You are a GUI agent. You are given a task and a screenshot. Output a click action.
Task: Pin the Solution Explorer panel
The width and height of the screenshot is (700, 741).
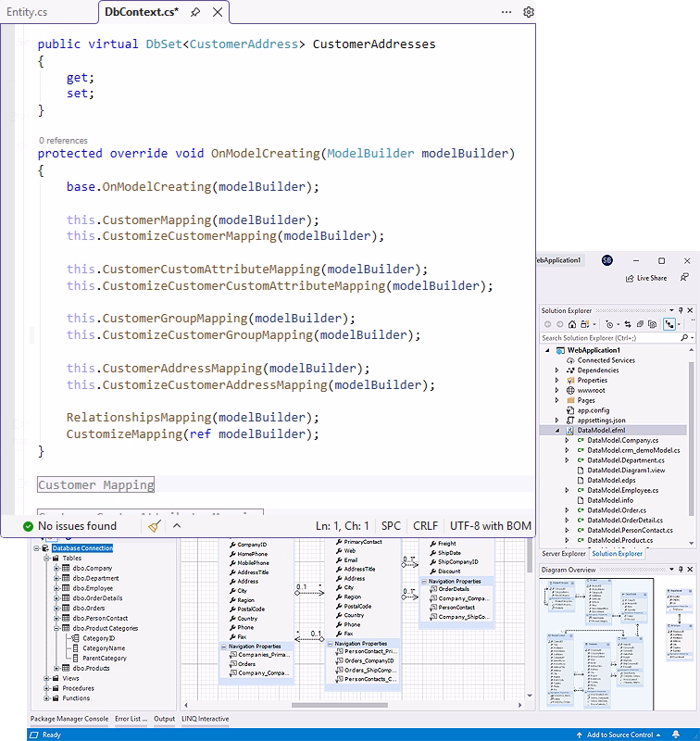(681, 310)
